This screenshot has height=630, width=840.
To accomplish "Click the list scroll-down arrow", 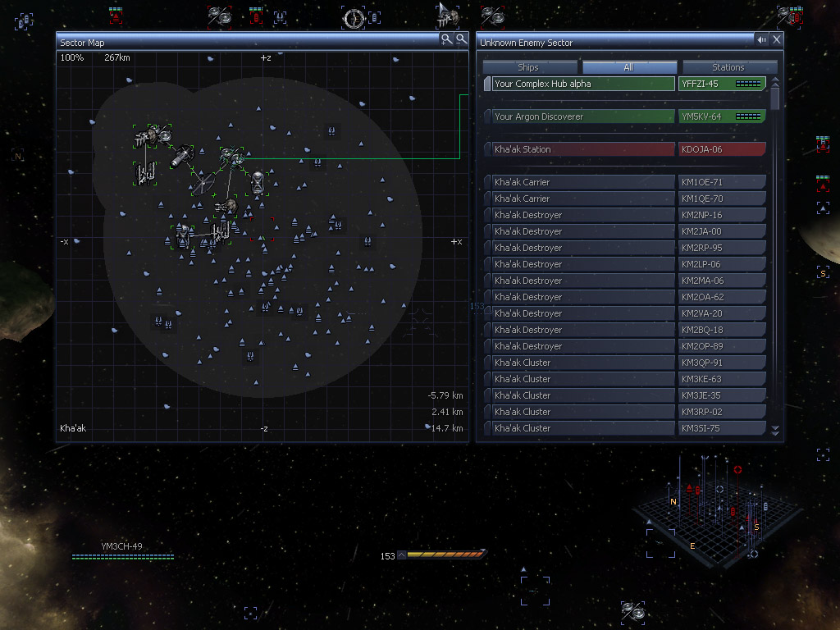I will coord(775,430).
